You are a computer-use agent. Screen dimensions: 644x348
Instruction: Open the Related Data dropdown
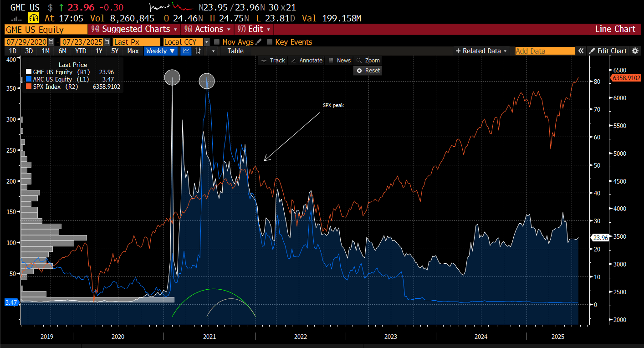click(481, 51)
